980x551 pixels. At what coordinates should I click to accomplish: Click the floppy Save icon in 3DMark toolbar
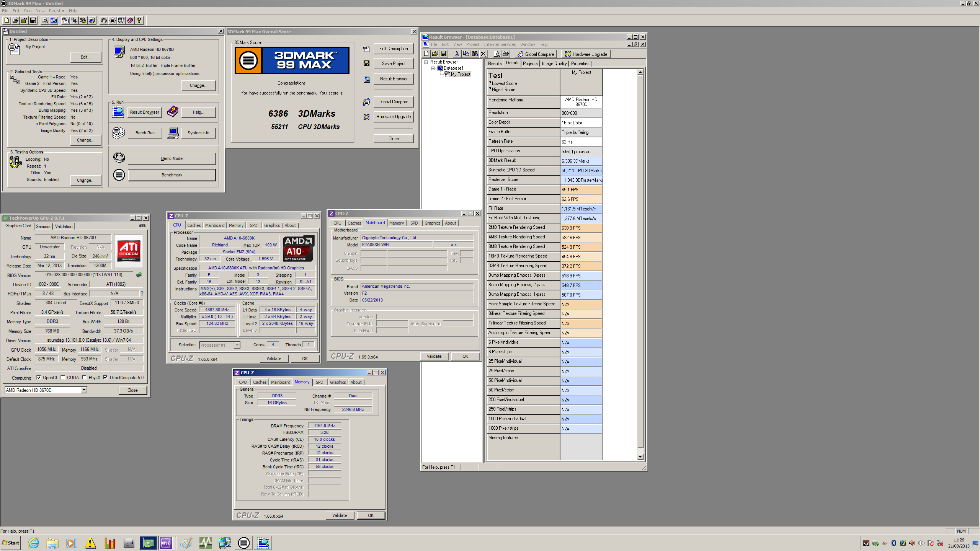coord(33,20)
